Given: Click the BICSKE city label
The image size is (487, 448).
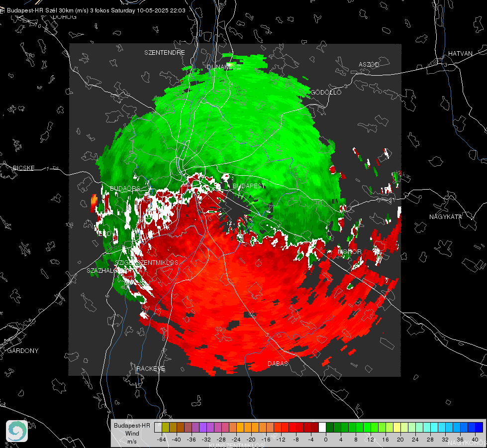Looking at the screenshot, I should (x=24, y=168).
